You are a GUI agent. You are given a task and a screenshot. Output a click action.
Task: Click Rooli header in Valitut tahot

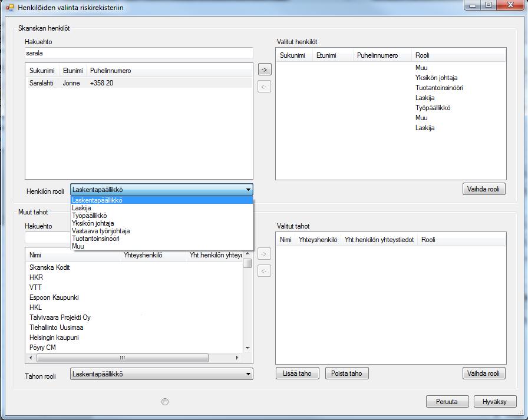[428, 240]
